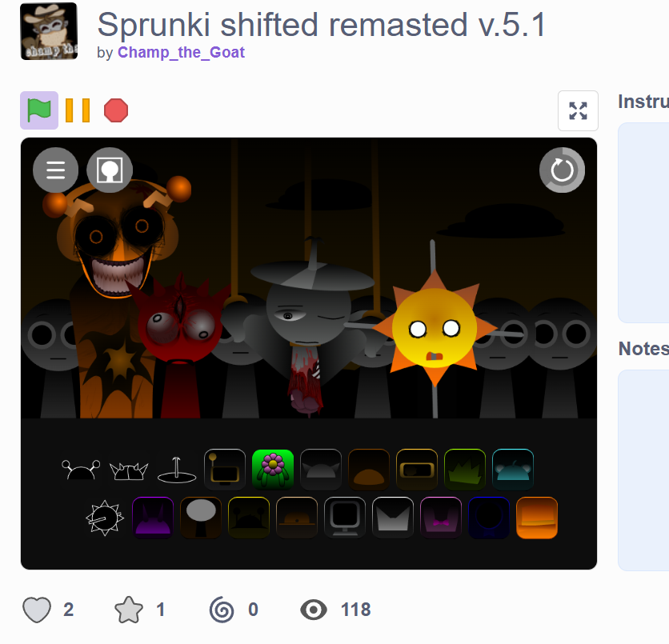Viewport: 669px width, 644px height.
Task: Remove the yellow sun character on stage
Action: 435,327
